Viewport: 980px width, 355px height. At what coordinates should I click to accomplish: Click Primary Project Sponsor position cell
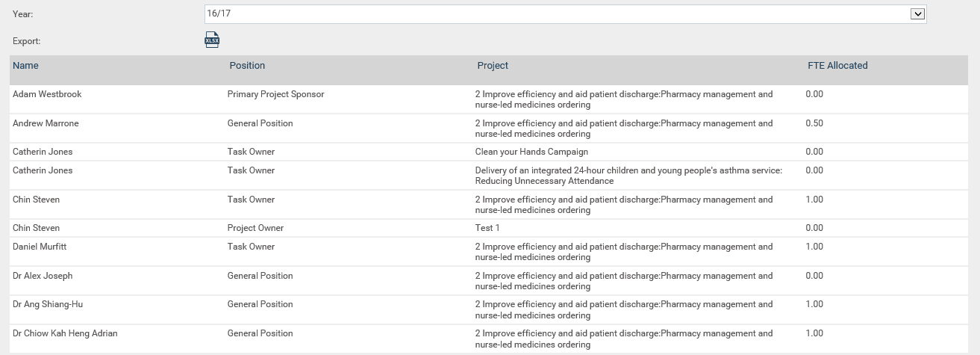pyautogui.click(x=275, y=94)
